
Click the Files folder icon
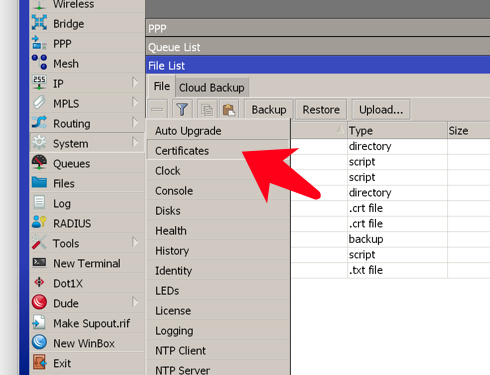coord(39,183)
